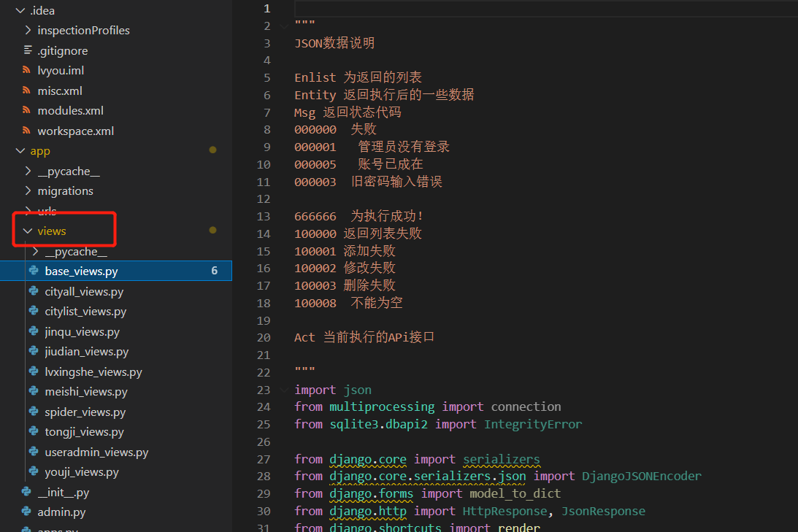
Task: Open the .gitignore file
Action: click(63, 51)
